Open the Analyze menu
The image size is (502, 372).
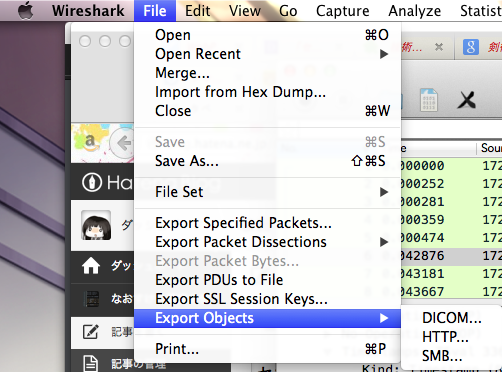(x=415, y=11)
